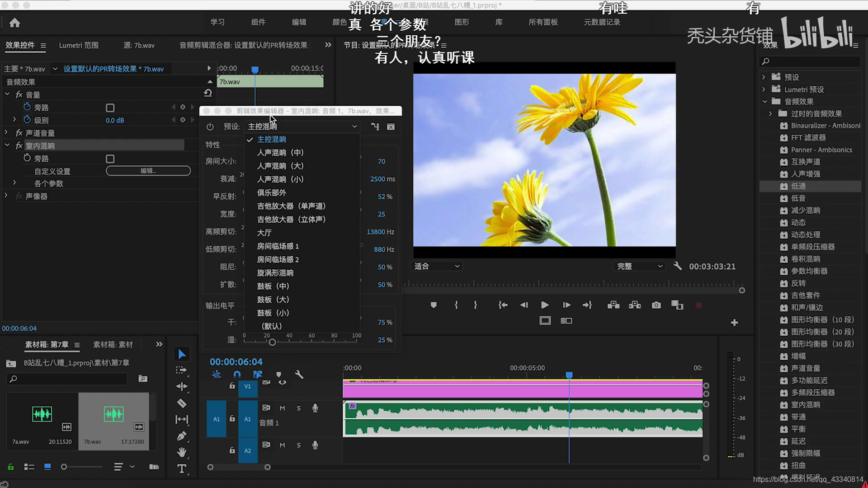Expand the 声像器 effect in effect controls
Screen dimensions: 868x488
click(6, 195)
